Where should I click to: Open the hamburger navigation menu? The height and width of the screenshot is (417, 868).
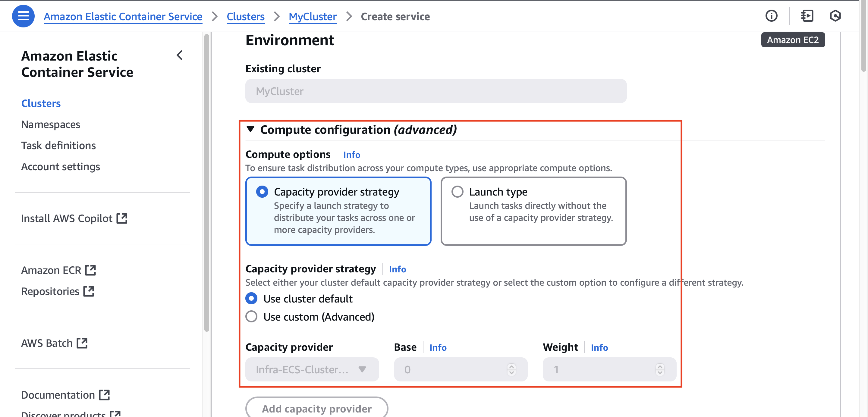coord(23,16)
